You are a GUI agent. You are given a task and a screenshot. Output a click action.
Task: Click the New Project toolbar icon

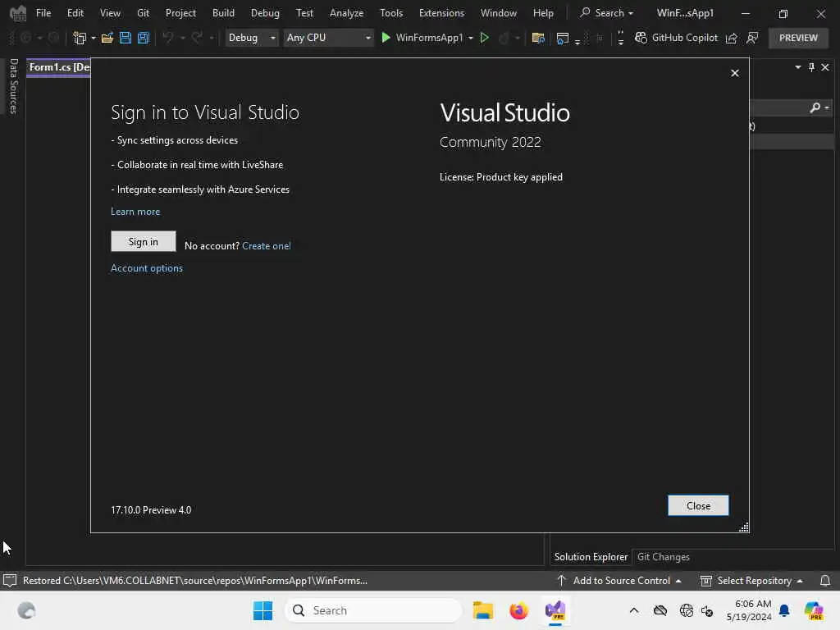pos(80,38)
